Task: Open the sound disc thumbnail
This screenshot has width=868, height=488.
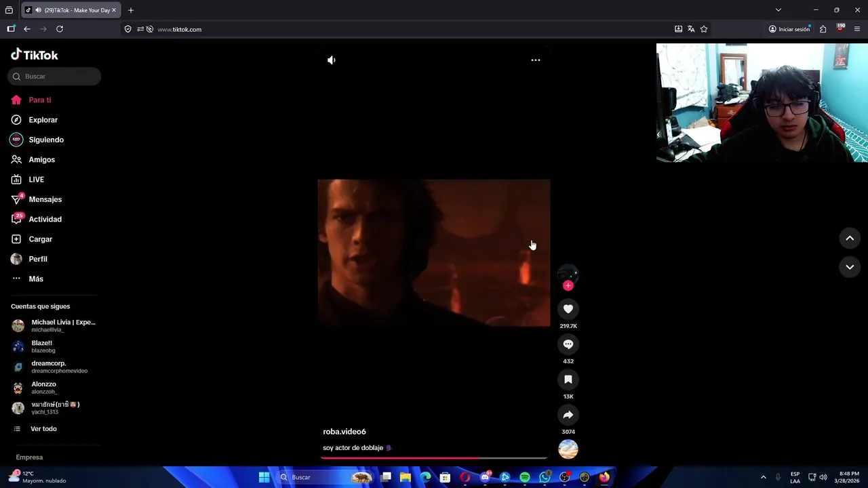Action: pyautogui.click(x=568, y=449)
